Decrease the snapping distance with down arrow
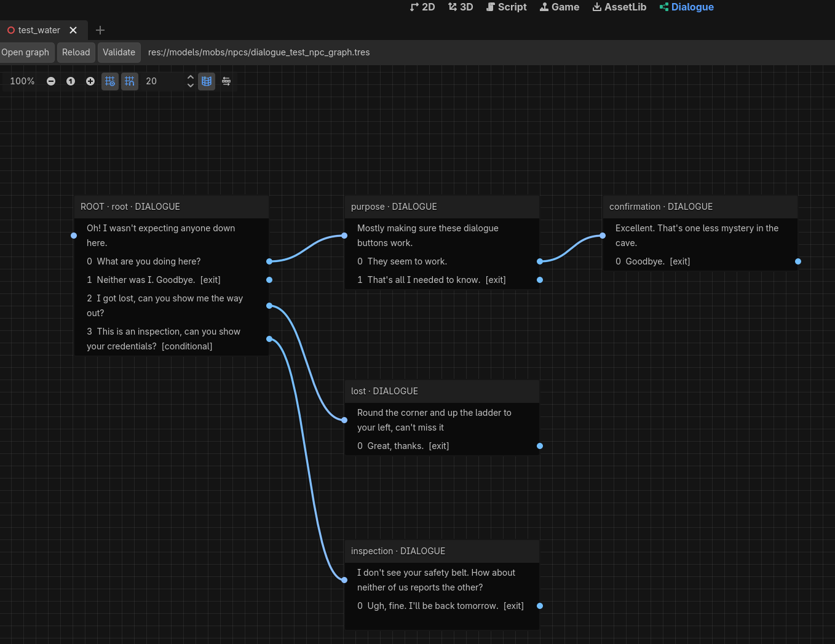835x644 pixels. 191,85
